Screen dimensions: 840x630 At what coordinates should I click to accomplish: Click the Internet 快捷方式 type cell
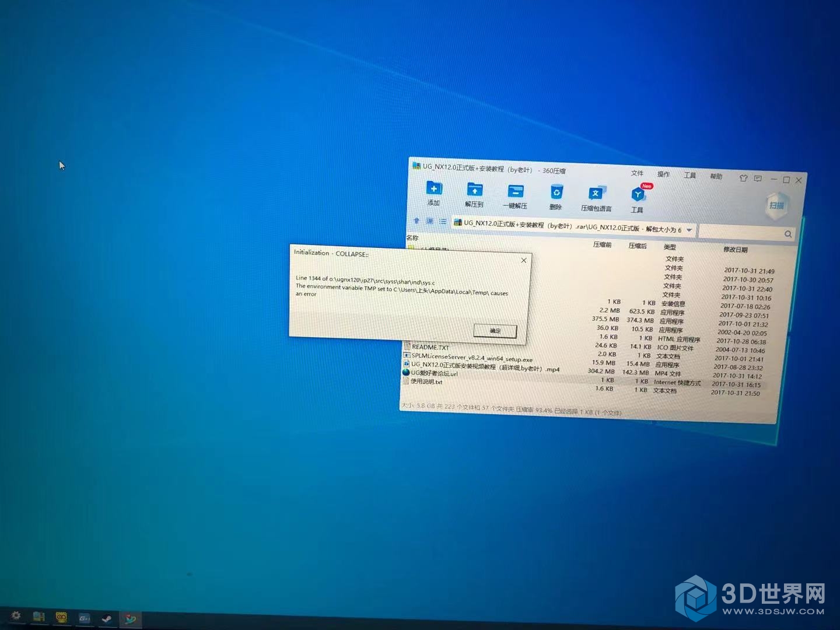point(677,383)
